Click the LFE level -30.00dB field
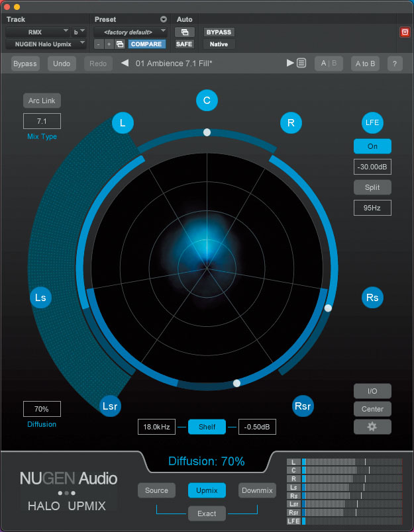 pos(372,167)
